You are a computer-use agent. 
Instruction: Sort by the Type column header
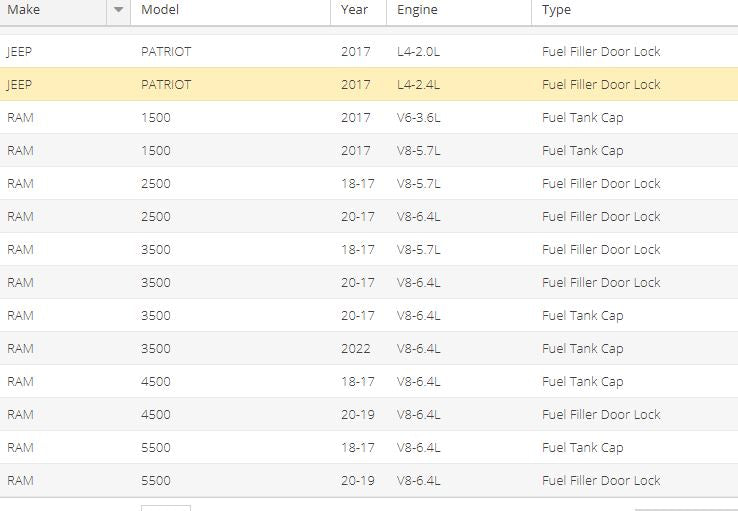(556, 10)
